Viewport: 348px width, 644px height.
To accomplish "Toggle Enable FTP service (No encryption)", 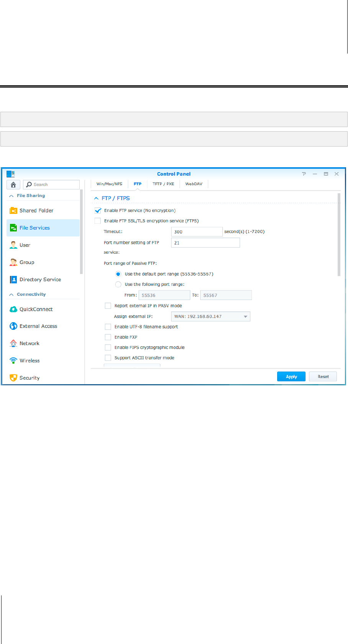I will pos(98,210).
